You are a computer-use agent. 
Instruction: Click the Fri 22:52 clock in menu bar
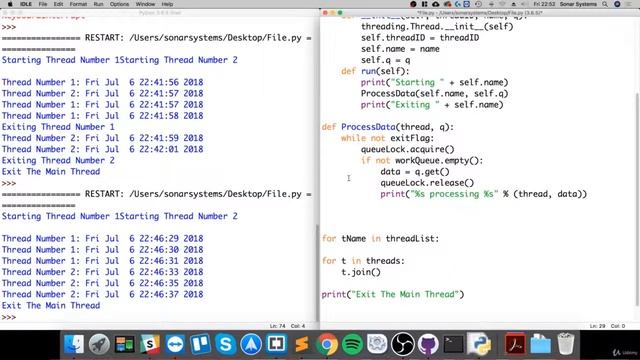(x=544, y=4)
